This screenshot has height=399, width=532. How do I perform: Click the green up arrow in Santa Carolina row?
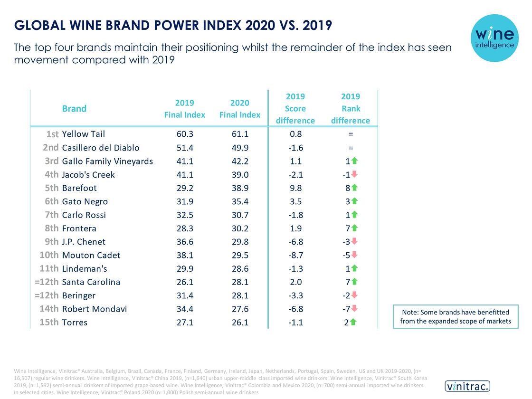[354, 282]
